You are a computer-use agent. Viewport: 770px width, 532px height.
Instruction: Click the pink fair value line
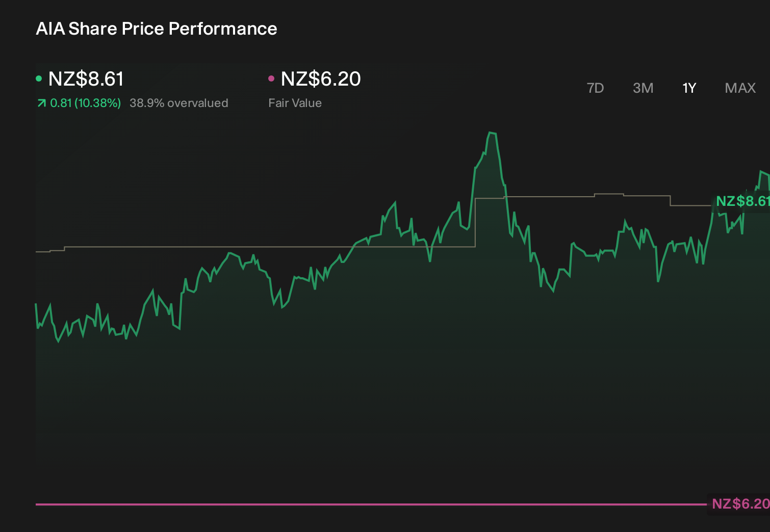[x=371, y=504]
